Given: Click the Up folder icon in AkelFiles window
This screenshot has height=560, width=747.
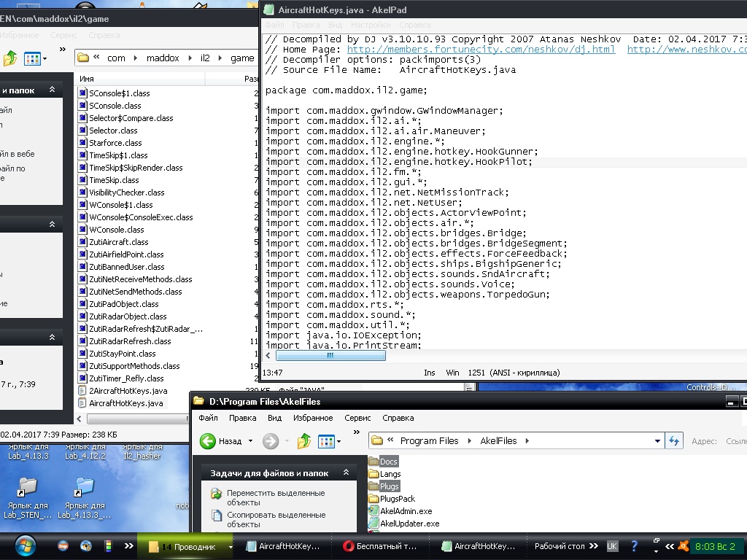Looking at the screenshot, I should pos(304,441).
